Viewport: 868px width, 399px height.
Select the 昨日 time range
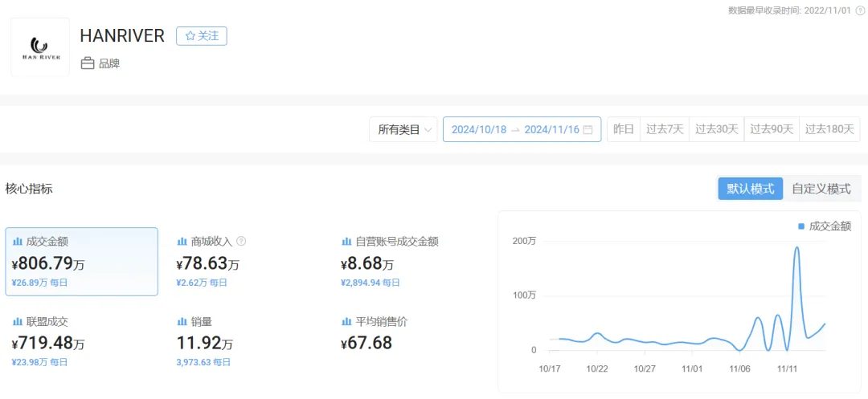[x=624, y=130]
